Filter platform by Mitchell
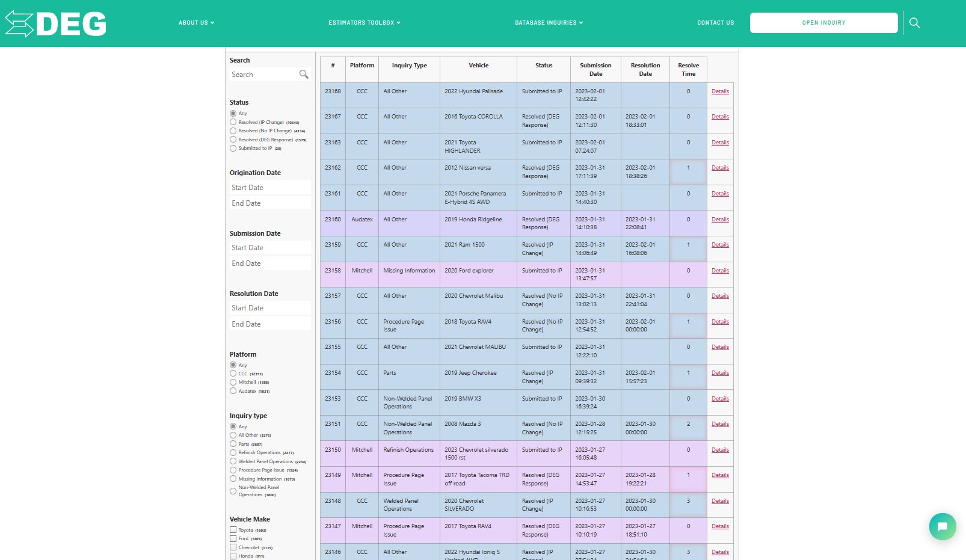 click(233, 382)
